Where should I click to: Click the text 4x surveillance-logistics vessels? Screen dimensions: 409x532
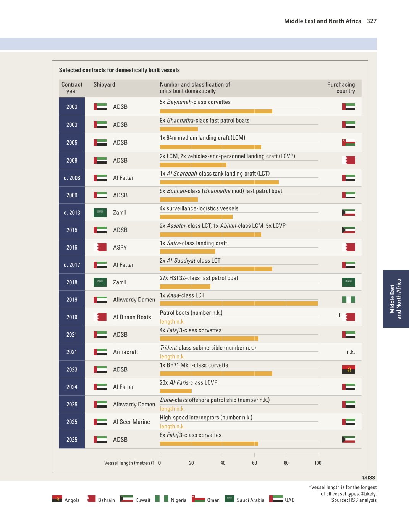(199, 208)
